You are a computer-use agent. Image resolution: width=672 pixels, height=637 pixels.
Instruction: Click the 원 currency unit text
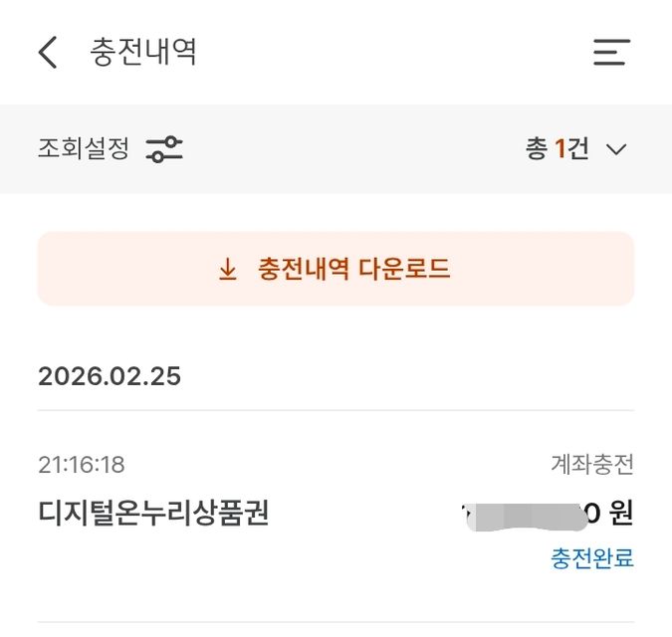[621, 515]
